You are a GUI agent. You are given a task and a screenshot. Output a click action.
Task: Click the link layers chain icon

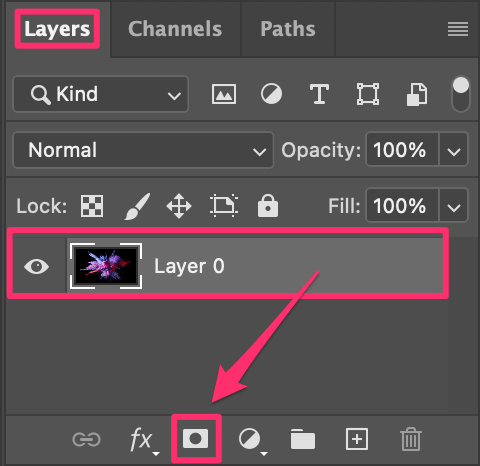point(86,439)
